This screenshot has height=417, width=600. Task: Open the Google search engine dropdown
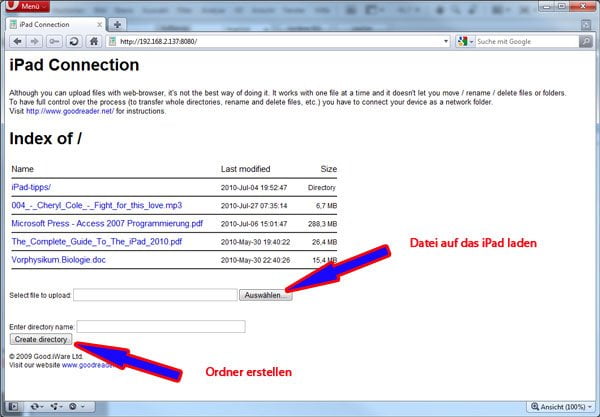465,42
